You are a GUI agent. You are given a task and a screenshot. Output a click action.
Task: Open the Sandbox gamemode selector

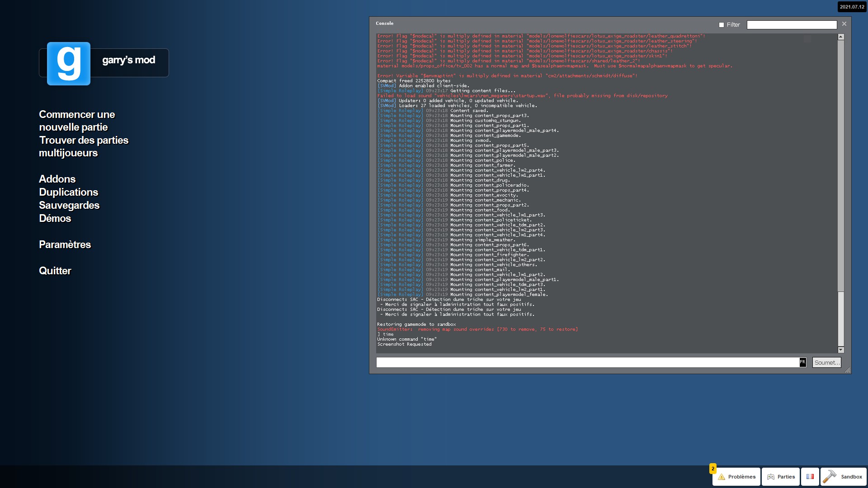click(x=843, y=477)
